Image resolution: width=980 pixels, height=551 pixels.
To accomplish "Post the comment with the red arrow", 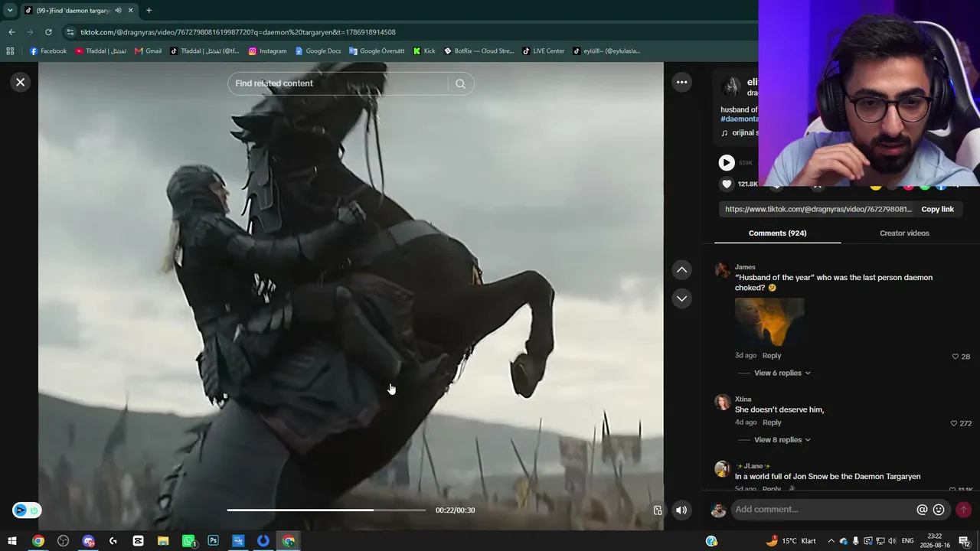I will coord(963,510).
